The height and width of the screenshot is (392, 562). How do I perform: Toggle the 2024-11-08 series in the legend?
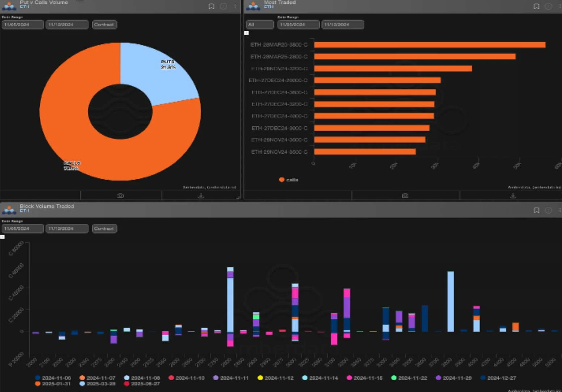[x=142, y=378]
